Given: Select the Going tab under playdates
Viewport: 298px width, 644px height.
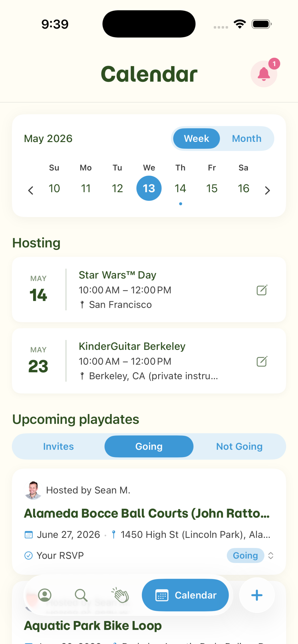Looking at the screenshot, I should pyautogui.click(x=149, y=447).
